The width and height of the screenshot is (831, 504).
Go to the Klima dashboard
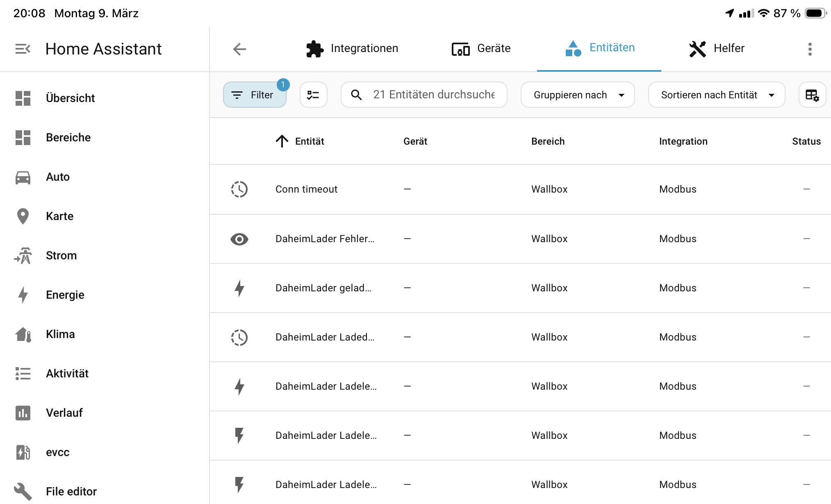[60, 334]
